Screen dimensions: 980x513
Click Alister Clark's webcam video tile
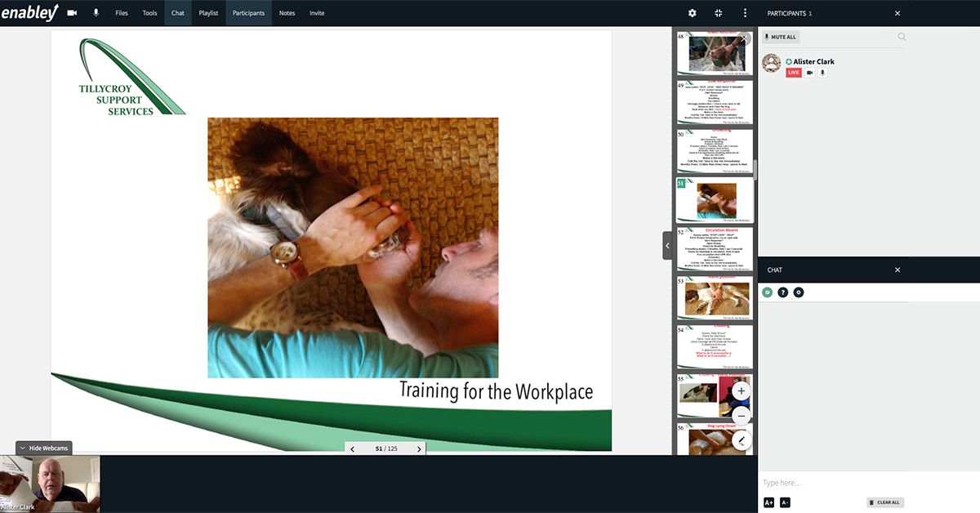51,484
